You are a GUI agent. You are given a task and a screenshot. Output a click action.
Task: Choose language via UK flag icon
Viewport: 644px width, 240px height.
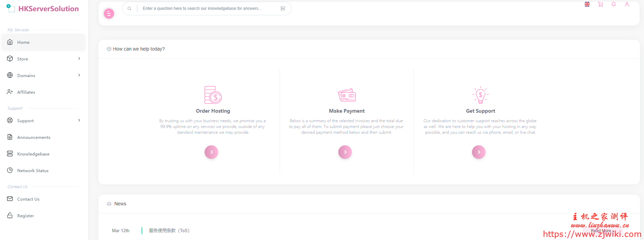(587, 4)
